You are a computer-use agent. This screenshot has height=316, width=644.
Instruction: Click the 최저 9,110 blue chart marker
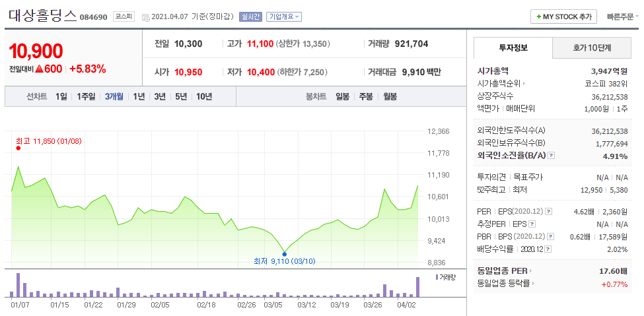point(284,254)
